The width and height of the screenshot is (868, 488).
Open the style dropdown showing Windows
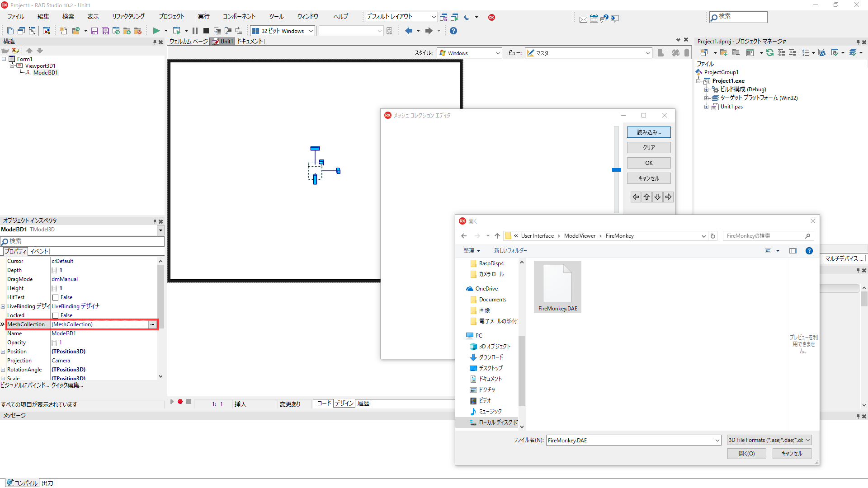[497, 53]
